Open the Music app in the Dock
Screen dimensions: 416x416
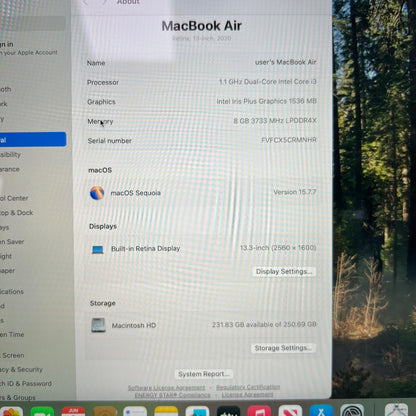[x=259, y=412]
